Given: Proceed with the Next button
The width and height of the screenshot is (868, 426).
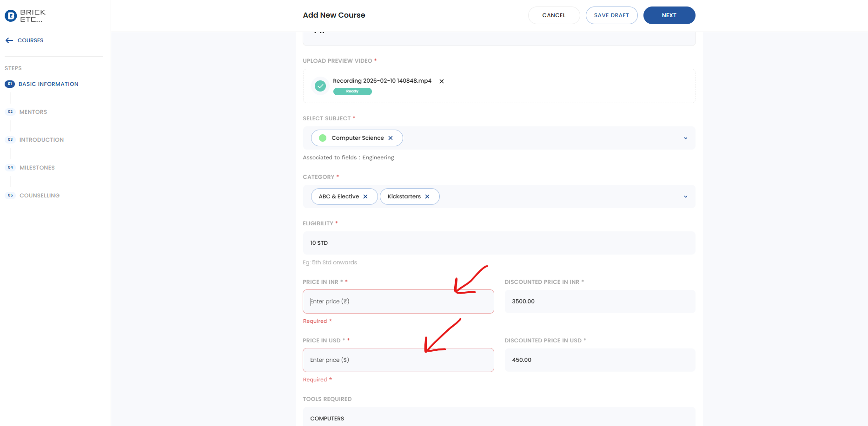Looking at the screenshot, I should tap(669, 15).
